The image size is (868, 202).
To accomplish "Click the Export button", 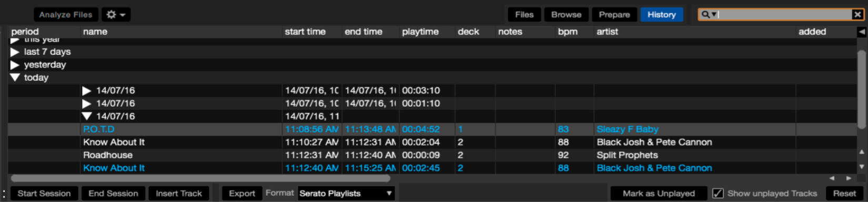I will pos(242,194).
